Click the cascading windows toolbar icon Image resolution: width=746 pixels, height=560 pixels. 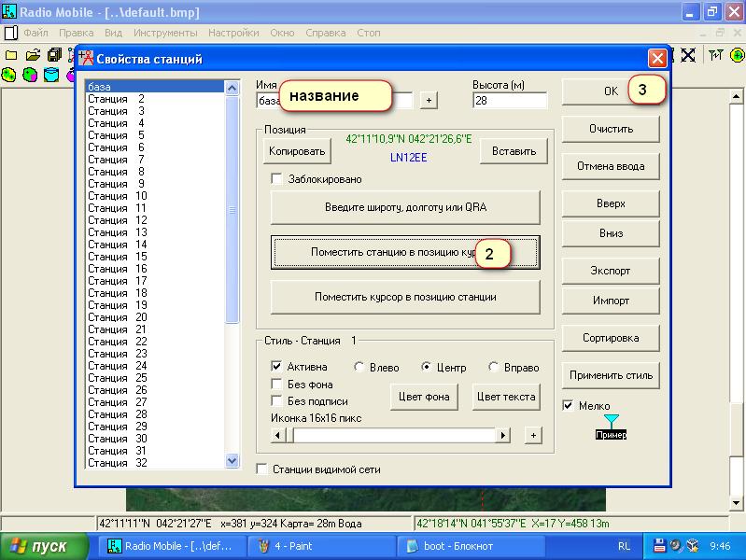click(x=54, y=55)
